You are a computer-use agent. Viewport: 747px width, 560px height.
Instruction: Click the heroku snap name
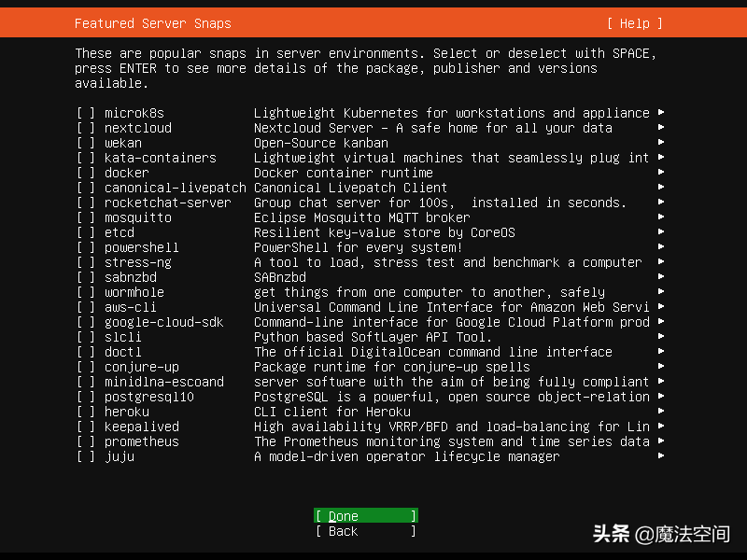127,412
